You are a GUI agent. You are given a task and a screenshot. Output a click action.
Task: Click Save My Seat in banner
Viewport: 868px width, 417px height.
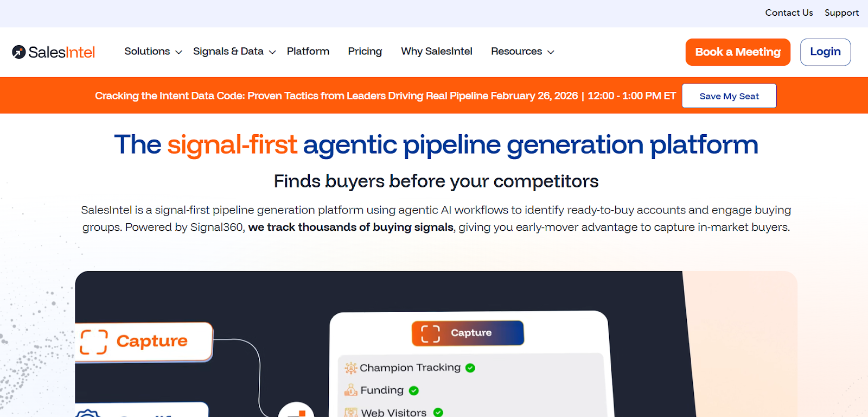pyautogui.click(x=729, y=96)
